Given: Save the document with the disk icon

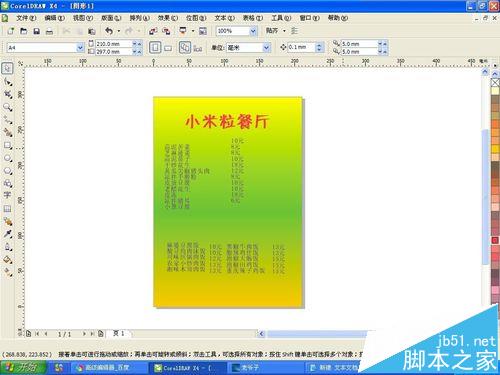Looking at the screenshot, I should click(37, 31).
